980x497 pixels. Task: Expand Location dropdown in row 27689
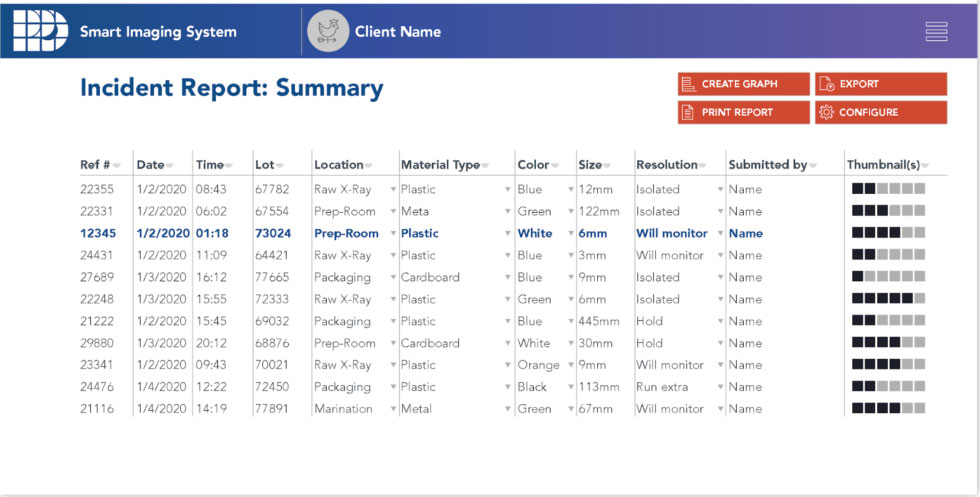click(393, 277)
